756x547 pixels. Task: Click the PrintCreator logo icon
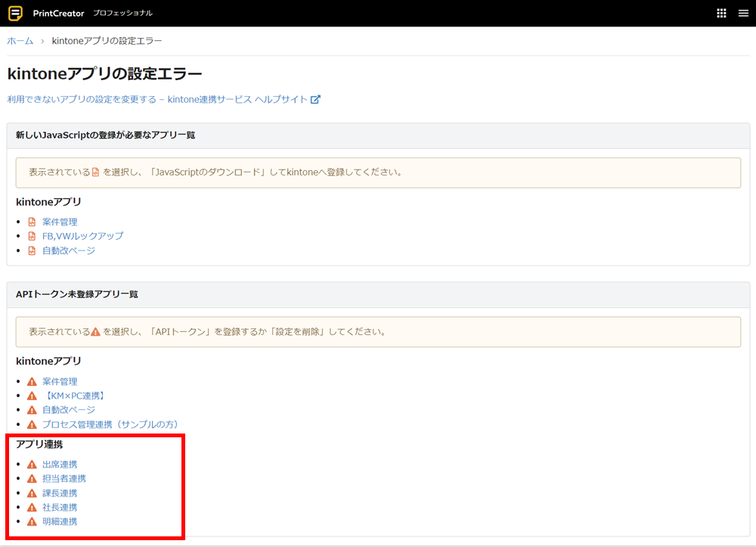15,13
